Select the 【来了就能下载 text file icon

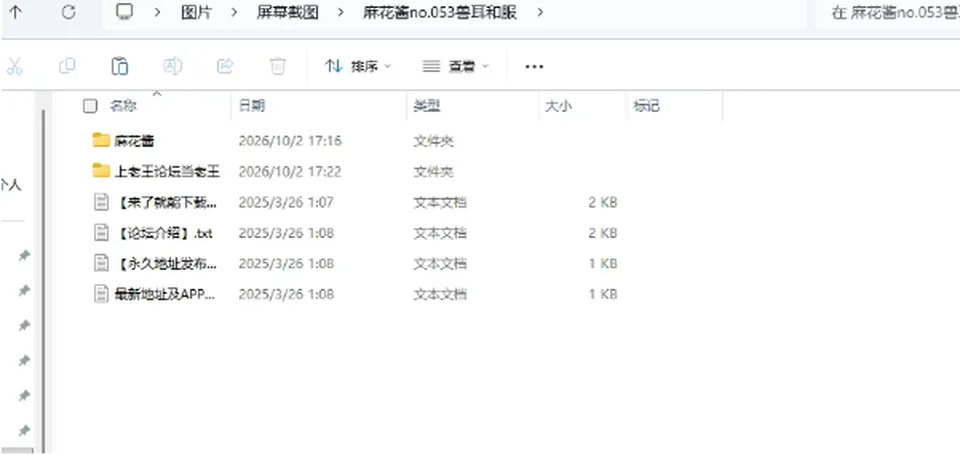[101, 202]
